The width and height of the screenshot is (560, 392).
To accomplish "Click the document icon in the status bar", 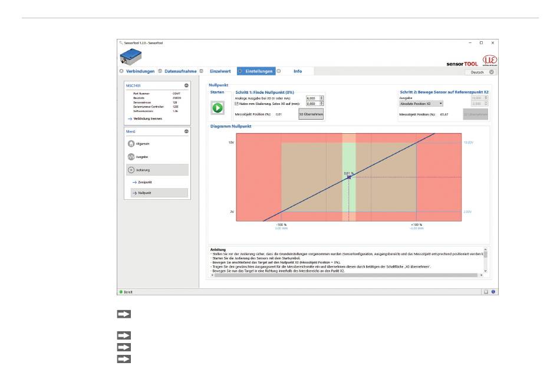I will [x=486, y=292].
